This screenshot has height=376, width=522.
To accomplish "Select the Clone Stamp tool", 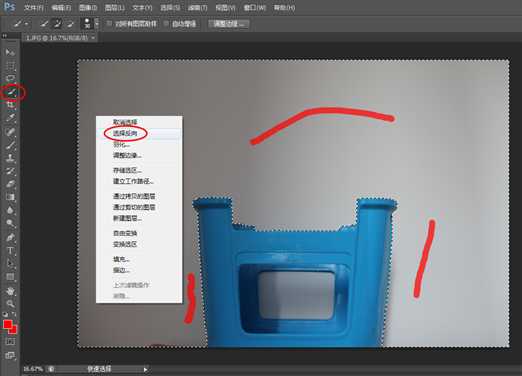I will (10, 158).
